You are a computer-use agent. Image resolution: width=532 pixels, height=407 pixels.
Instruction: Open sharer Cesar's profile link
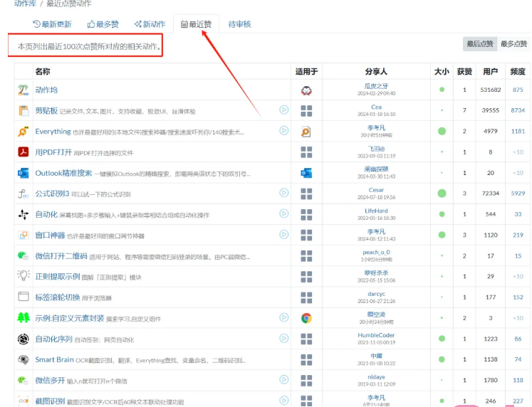point(376,190)
